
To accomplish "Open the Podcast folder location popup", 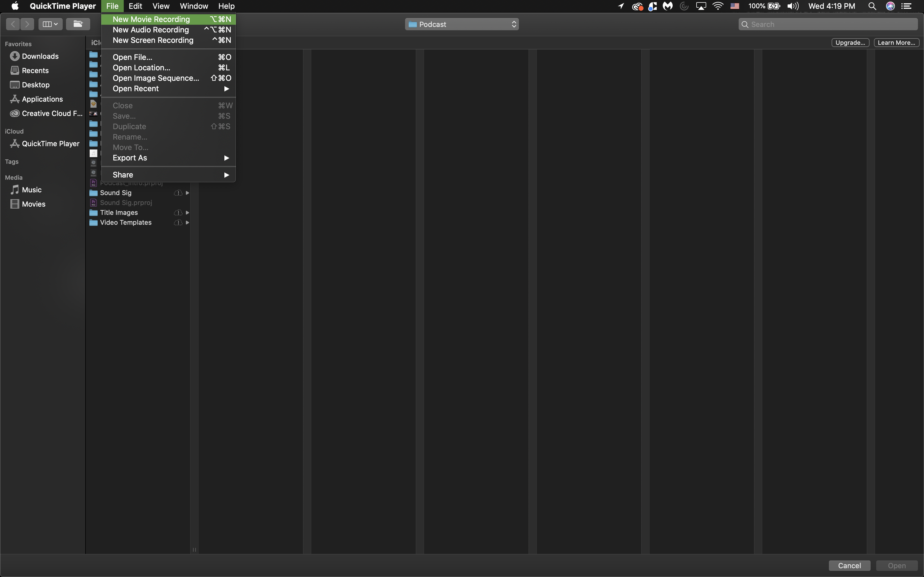I will point(462,24).
